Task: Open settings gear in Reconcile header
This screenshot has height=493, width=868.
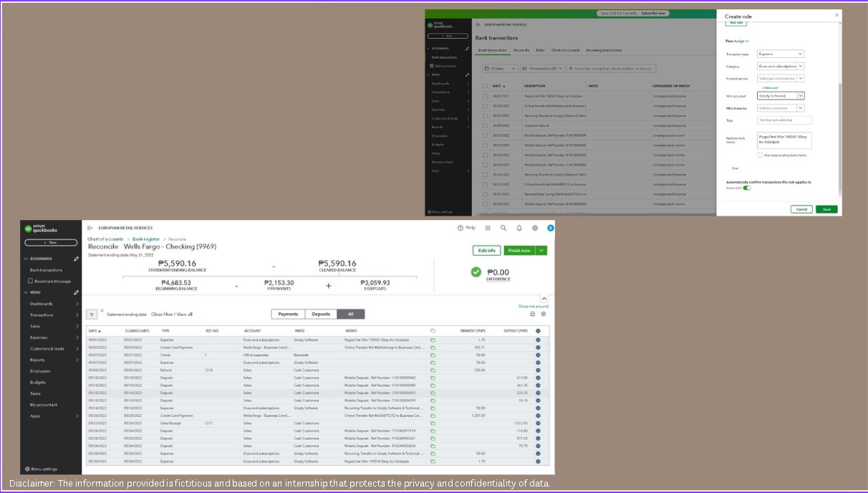Action: [x=535, y=228]
